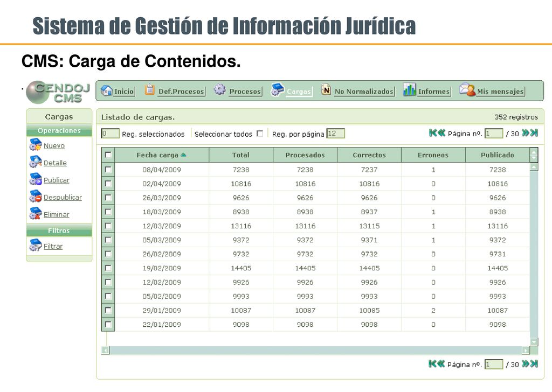552x392 pixels.
Task: Go to next page using bottom pager
Action: point(526,364)
